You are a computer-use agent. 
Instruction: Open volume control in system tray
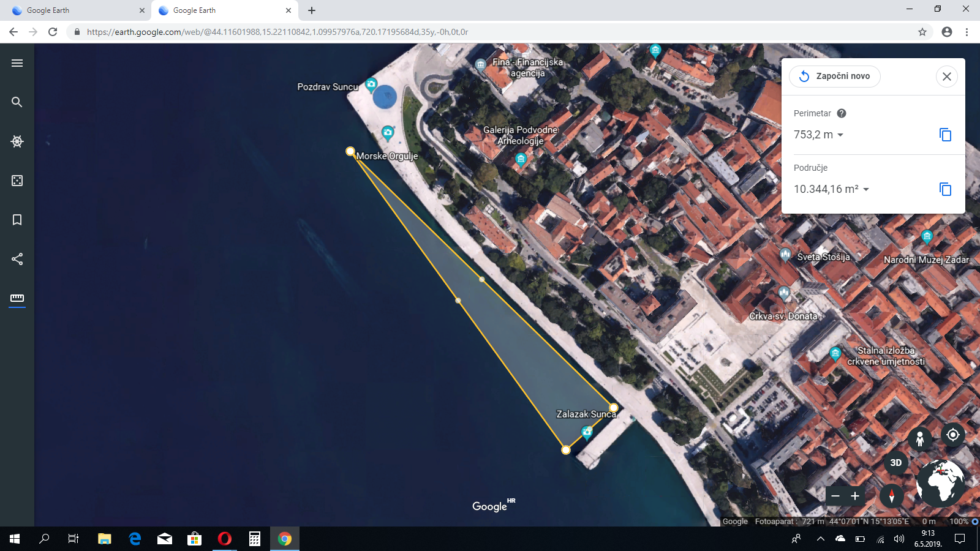pos(899,539)
